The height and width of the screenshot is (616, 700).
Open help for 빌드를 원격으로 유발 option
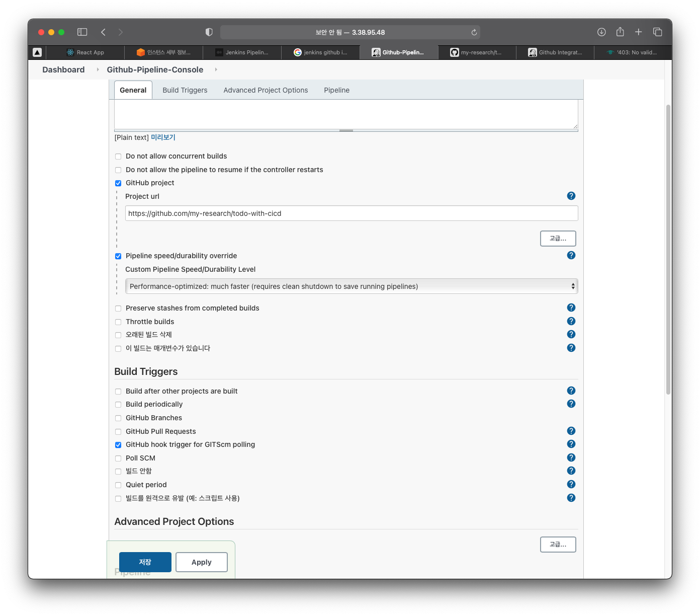[x=571, y=498]
